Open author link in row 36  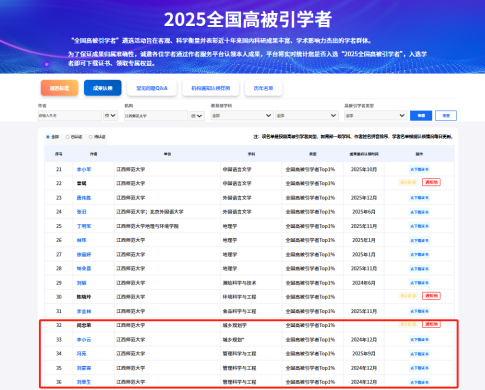tap(84, 382)
